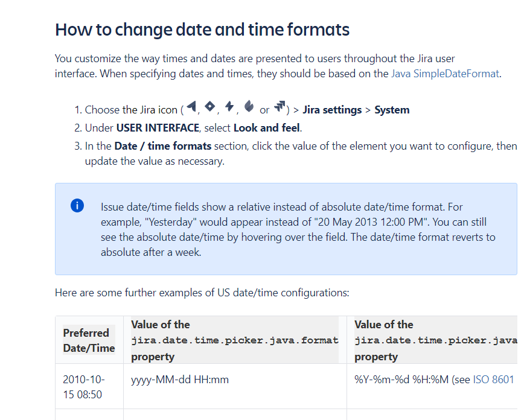Click the bold 'Look and feel' text
The height and width of the screenshot is (420, 524).
click(266, 128)
